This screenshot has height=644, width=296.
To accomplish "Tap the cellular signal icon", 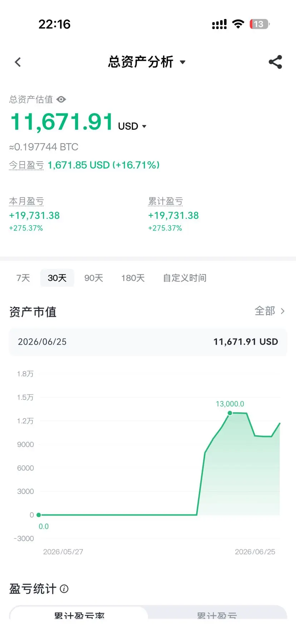I will [x=219, y=24].
